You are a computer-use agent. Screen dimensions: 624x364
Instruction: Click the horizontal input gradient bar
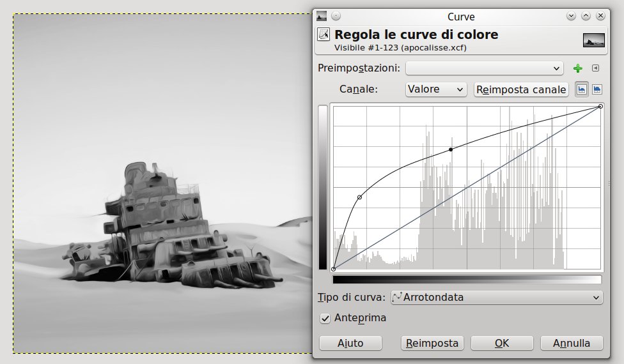coord(467,280)
